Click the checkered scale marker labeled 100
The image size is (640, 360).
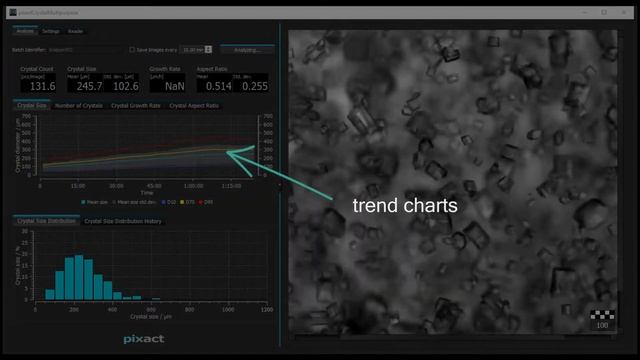tap(602, 315)
